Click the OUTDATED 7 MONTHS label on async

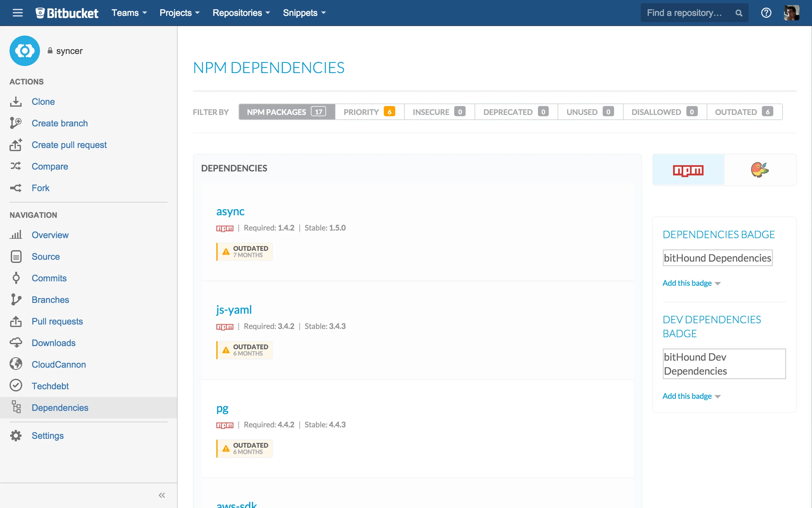245,251
